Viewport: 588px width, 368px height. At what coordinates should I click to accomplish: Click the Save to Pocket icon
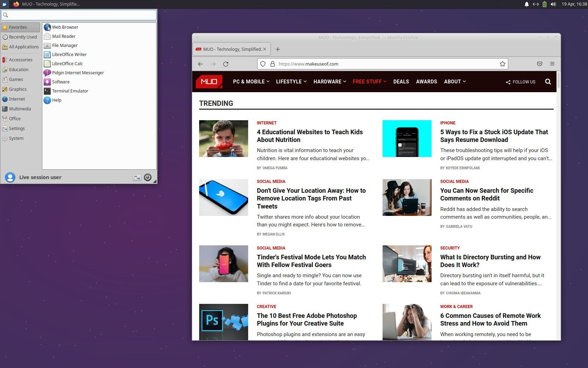[539, 64]
